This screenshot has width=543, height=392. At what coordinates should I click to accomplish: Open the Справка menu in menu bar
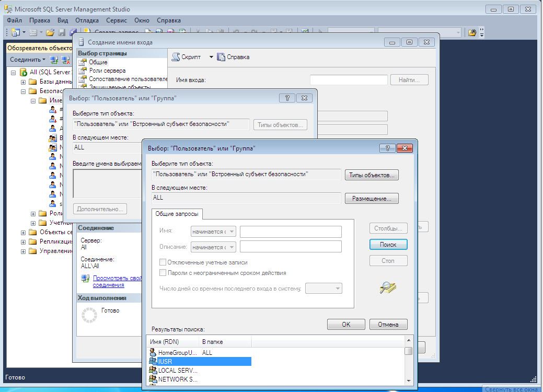[x=169, y=20]
